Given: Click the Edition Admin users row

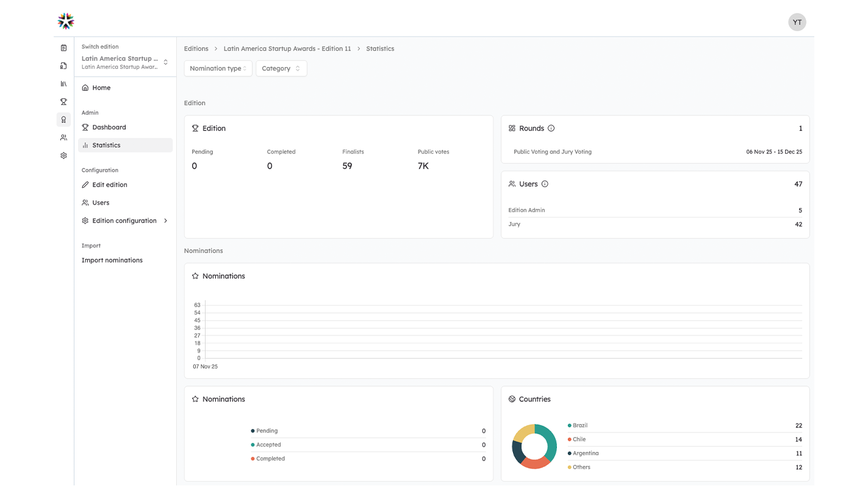Looking at the screenshot, I should tap(655, 210).
